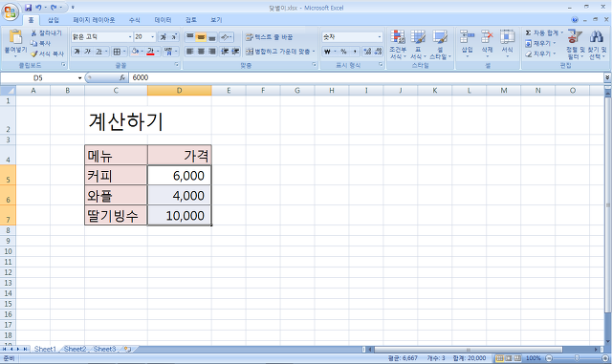Viewport: 612px width, 364px height.
Task: Undo the last action
Action: [38, 8]
